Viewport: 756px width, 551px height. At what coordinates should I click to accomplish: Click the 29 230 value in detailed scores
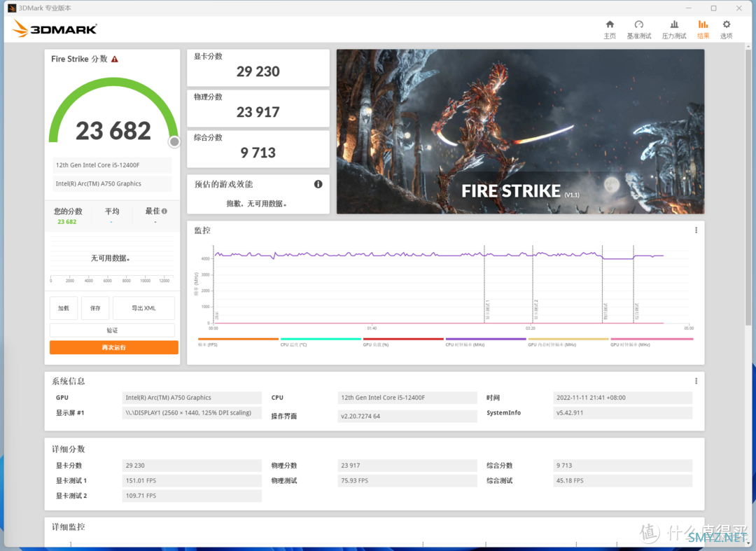coord(192,466)
